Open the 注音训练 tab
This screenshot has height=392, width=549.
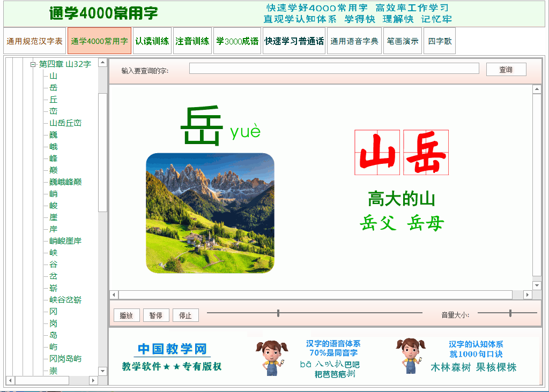pos(192,41)
